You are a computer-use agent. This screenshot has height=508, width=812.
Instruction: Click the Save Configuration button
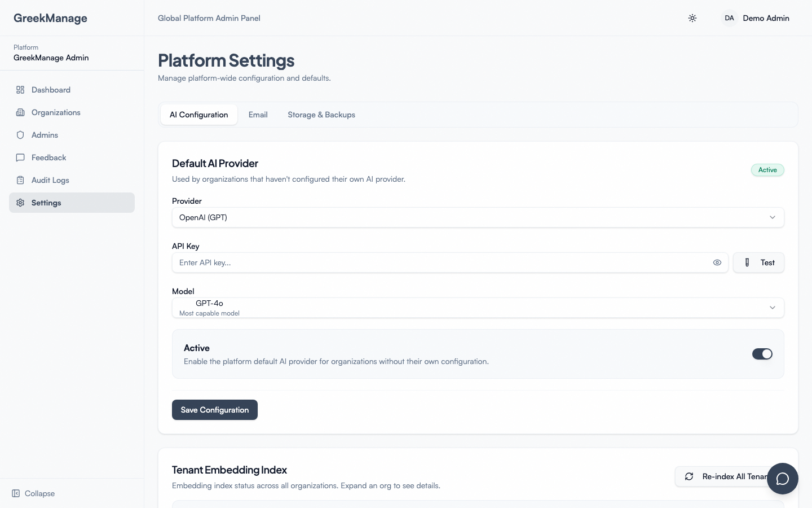(x=214, y=410)
